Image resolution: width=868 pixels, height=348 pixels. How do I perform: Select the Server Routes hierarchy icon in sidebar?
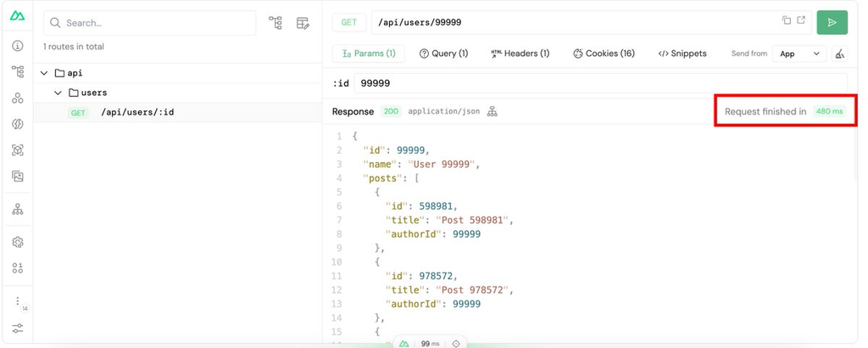[17, 209]
